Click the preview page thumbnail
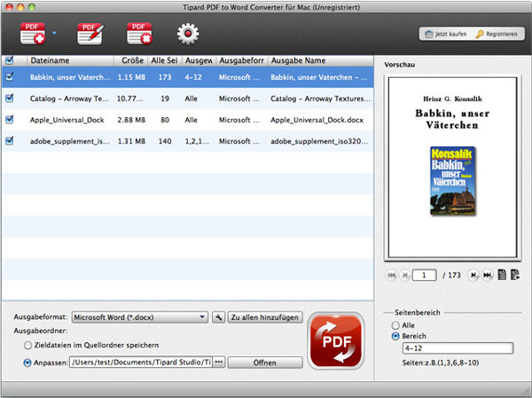The width and height of the screenshot is (532, 398). [452, 168]
